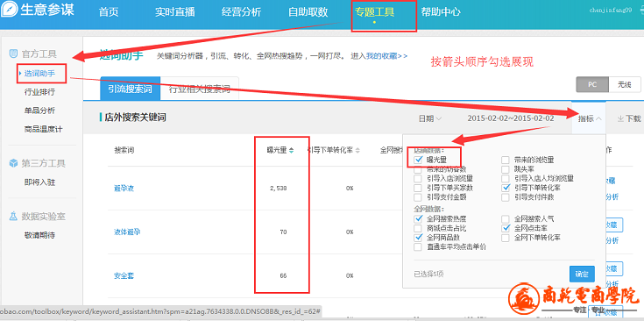Uncheck the 全网商品数 checkbox
The width and height of the screenshot is (644, 321).
coord(418,237)
